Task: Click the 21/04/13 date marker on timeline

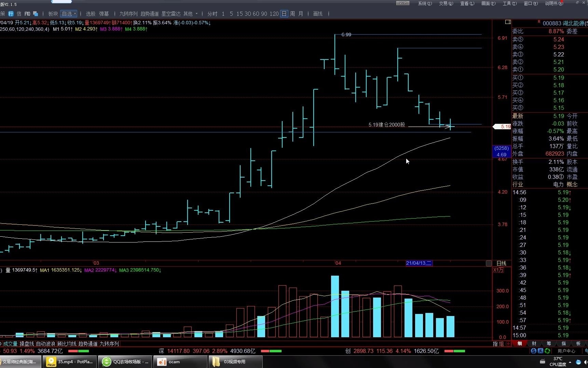Action: click(x=419, y=263)
